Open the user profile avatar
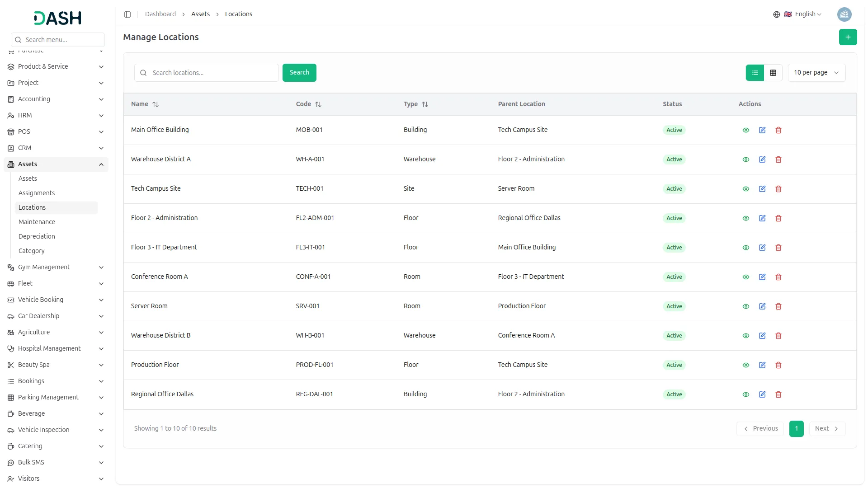868x488 pixels. tap(844, 14)
